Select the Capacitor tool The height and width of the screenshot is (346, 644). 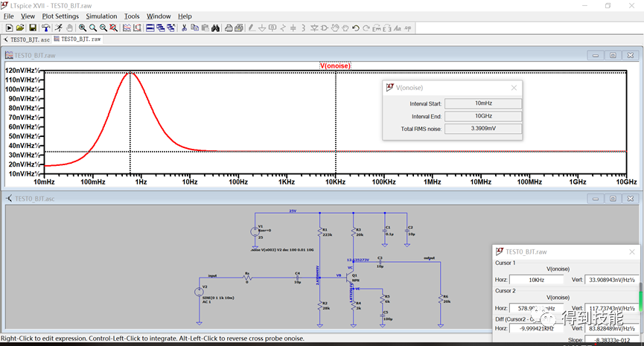pyautogui.click(x=293, y=28)
